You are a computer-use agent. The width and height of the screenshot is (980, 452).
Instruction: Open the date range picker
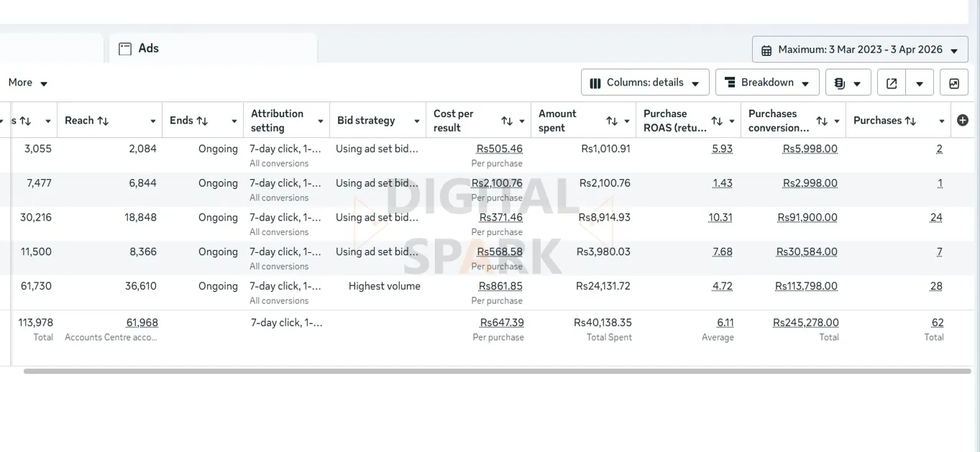click(x=860, y=50)
